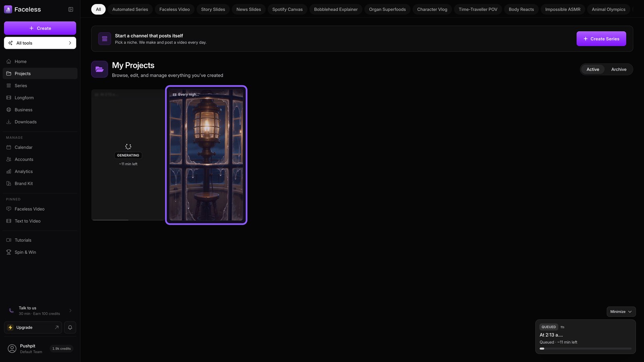Click the Tutorials video icon
The width and height of the screenshot is (644, 362).
coord(9,240)
